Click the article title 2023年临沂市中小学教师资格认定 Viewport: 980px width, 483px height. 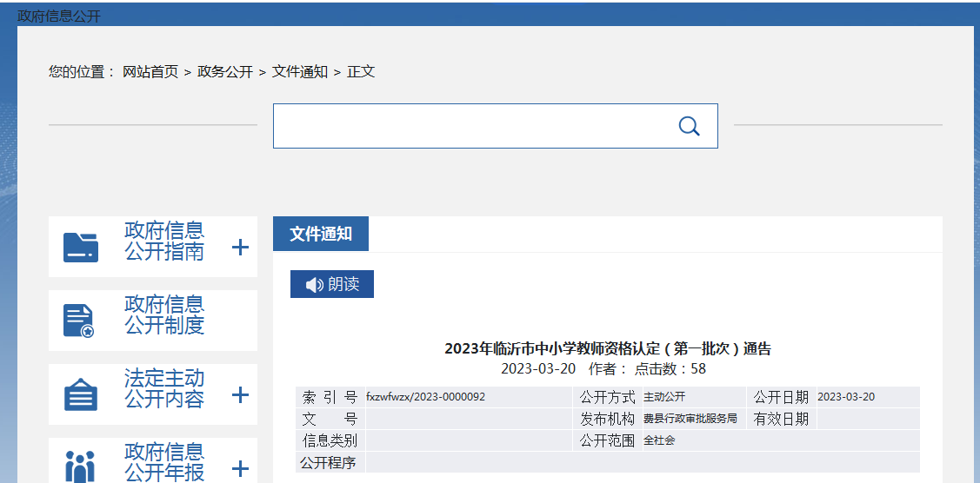click(607, 349)
